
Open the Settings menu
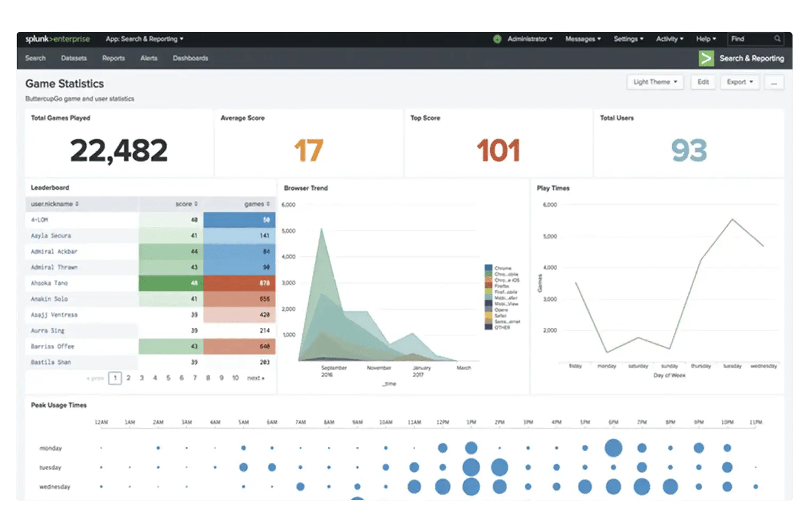point(629,39)
